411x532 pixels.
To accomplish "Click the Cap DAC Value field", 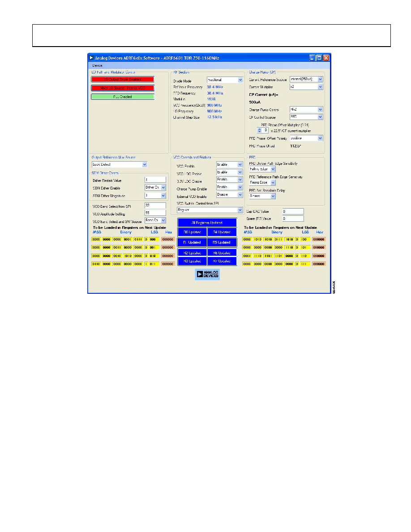I will click(x=293, y=211).
